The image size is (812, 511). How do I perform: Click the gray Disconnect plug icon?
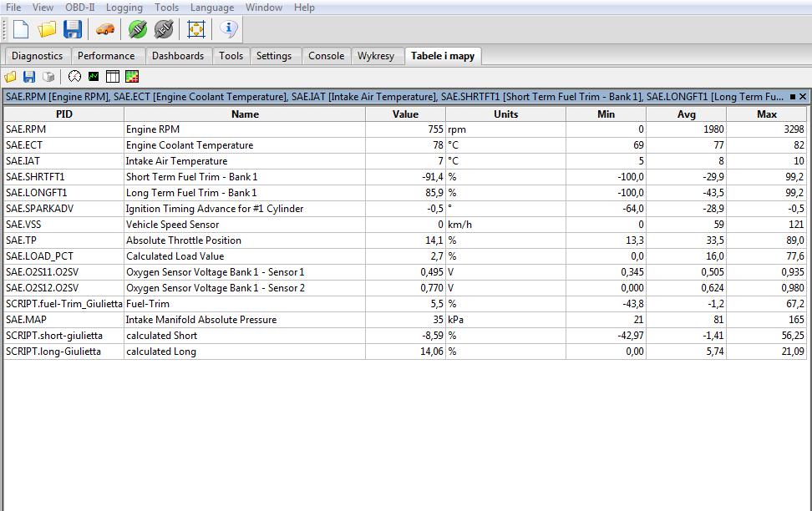165,29
